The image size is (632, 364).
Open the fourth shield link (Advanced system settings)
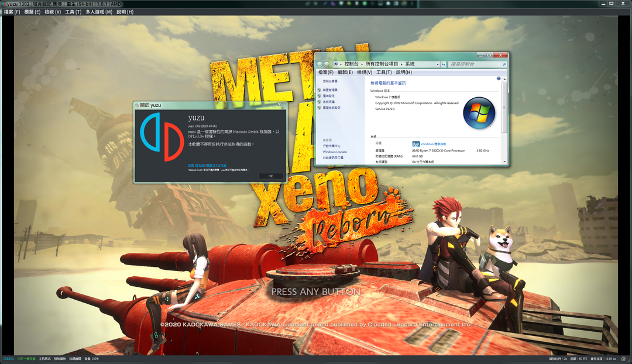click(332, 108)
